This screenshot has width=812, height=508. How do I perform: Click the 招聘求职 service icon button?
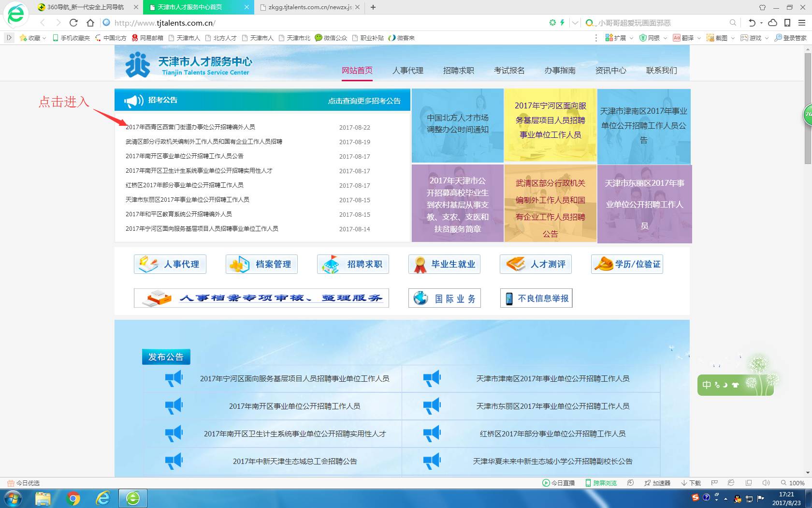[x=353, y=264]
